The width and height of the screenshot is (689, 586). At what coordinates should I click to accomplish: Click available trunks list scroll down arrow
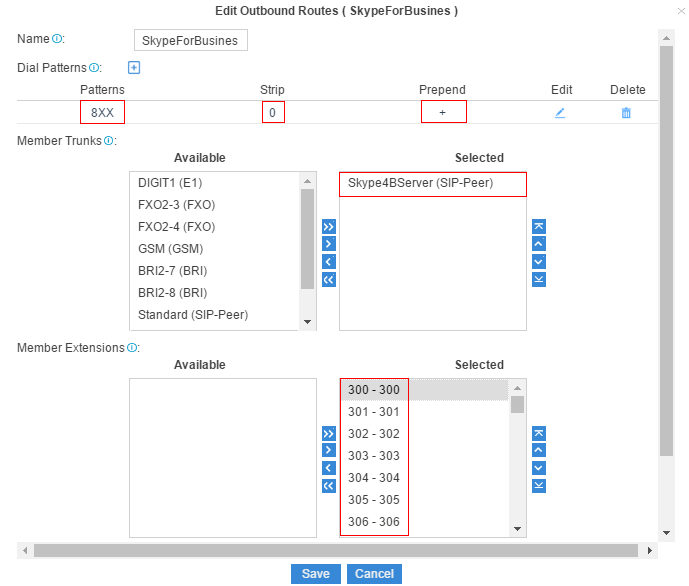pos(308,322)
